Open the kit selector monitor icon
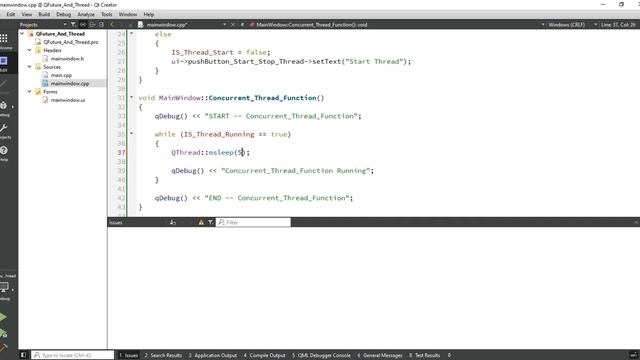 click(4, 287)
